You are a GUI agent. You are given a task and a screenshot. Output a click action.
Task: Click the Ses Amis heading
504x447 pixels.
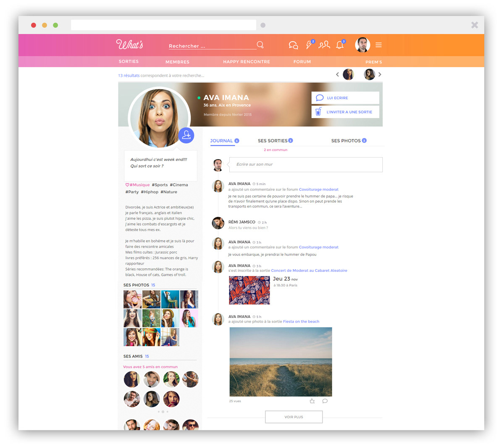(x=133, y=356)
